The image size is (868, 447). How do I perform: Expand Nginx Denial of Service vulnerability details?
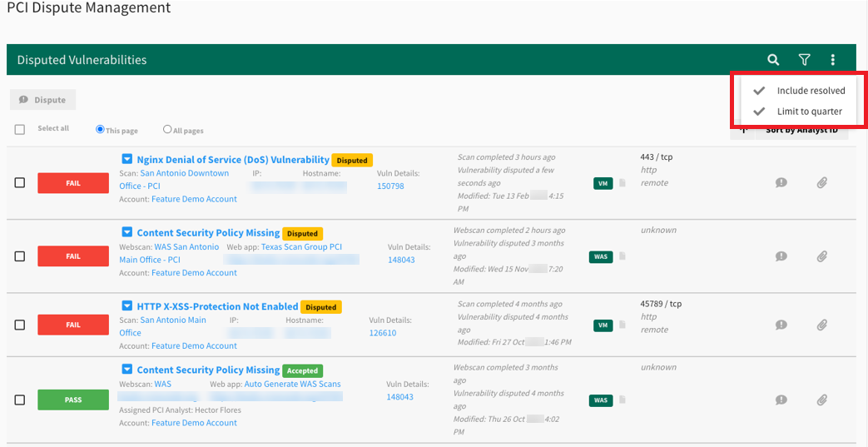(x=126, y=159)
